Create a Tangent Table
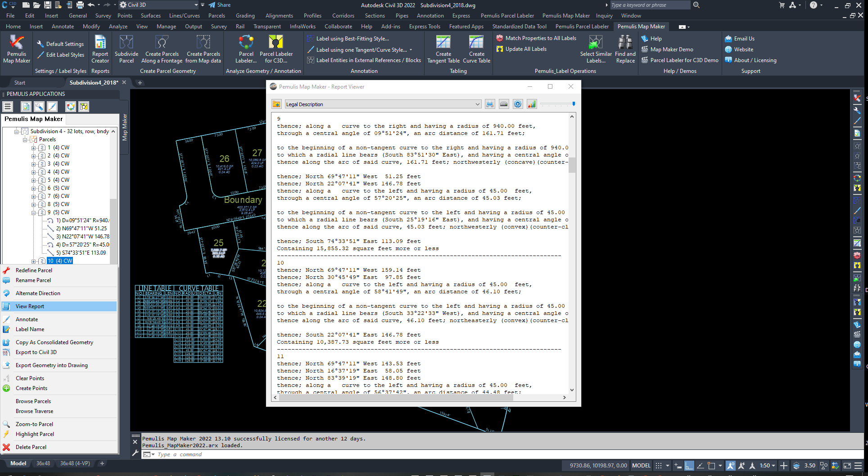The height and width of the screenshot is (476, 868). click(443, 49)
